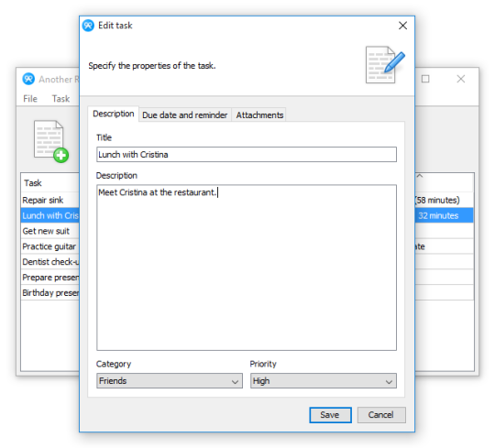Open the File menu in main window
The image size is (495, 448).
tap(30, 99)
